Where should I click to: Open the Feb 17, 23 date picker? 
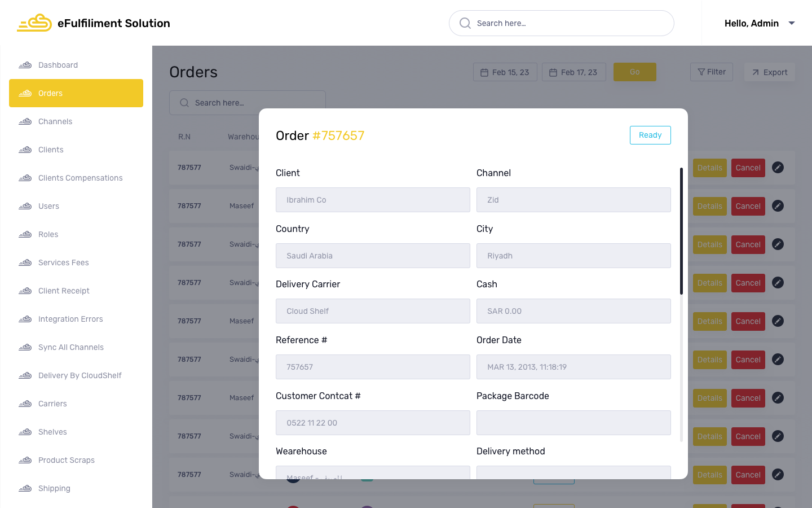click(x=573, y=72)
